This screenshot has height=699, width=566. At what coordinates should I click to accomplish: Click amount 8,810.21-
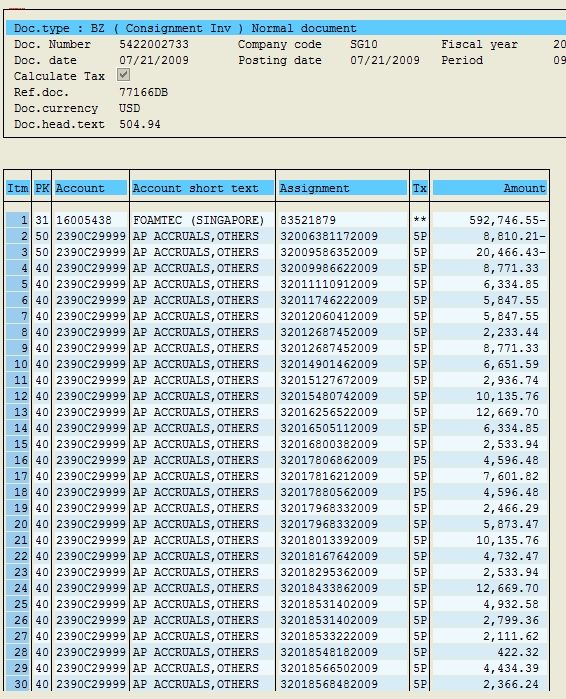click(514, 236)
